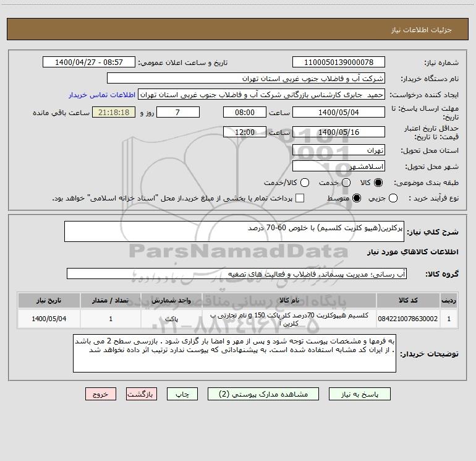The image size is (476, 461).
Task: Click the request creator name field
Action: pyautogui.click(x=261, y=95)
